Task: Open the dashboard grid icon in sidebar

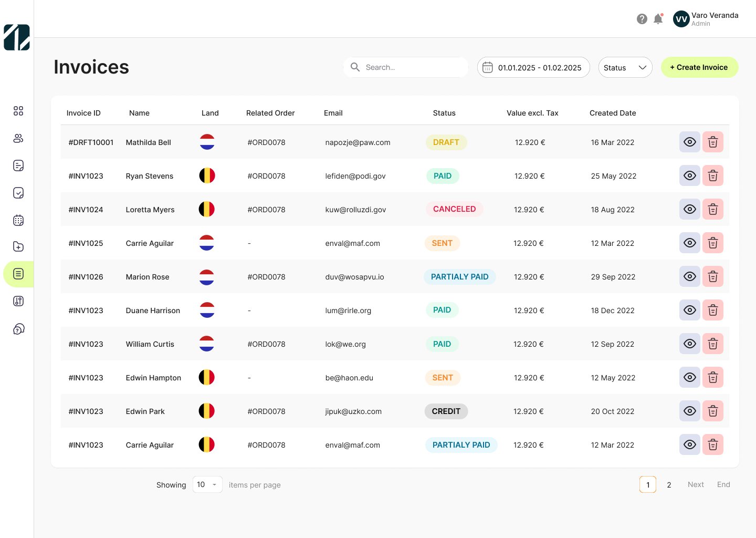Action: pos(18,111)
